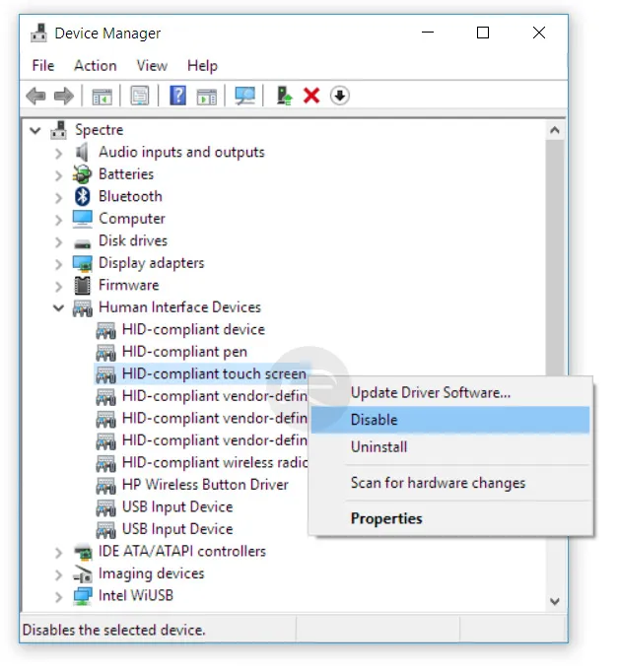This screenshot has height=672, width=618.
Task: Click the Show/Hide Action Pane icon
Action: click(x=207, y=96)
